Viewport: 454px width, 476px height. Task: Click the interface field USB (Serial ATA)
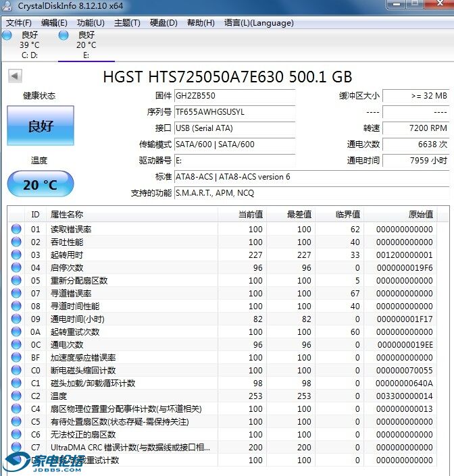tap(235, 128)
